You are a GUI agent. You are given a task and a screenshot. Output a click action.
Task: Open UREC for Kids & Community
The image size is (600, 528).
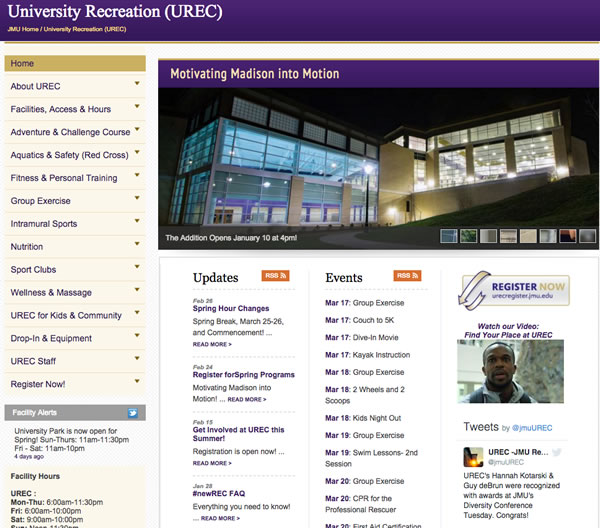pyautogui.click(x=75, y=316)
